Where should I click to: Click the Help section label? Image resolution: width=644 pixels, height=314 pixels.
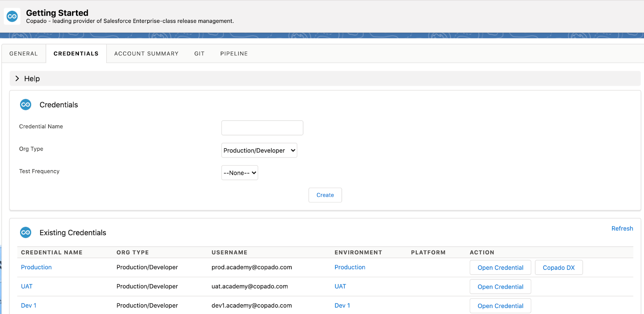tap(32, 79)
